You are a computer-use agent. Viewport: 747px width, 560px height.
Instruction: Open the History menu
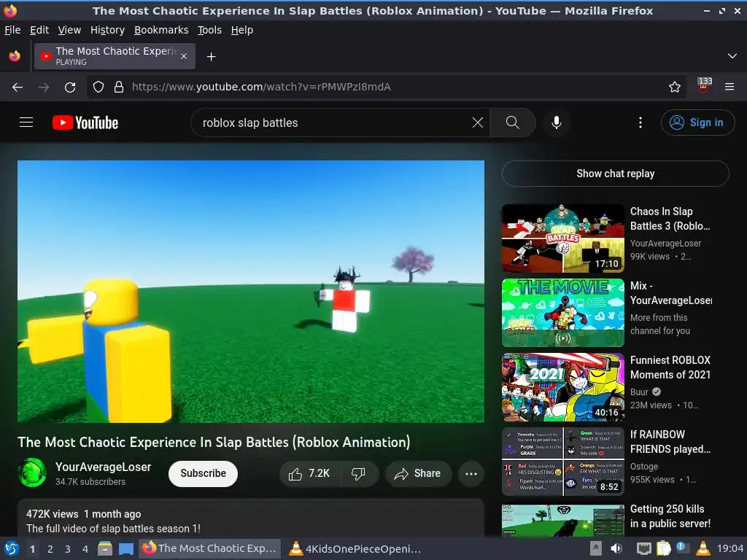coord(107,30)
